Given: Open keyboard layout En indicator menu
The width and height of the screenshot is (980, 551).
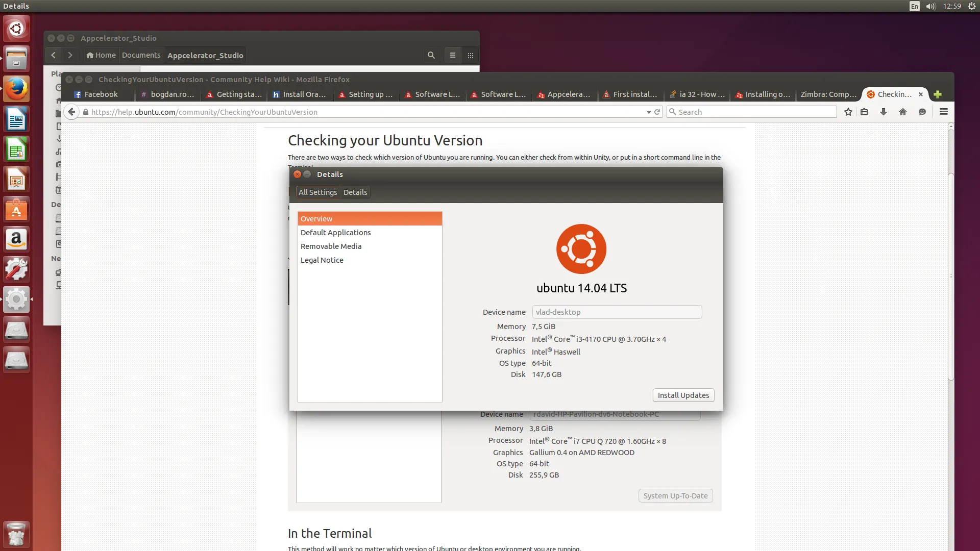Looking at the screenshot, I should point(914,6).
